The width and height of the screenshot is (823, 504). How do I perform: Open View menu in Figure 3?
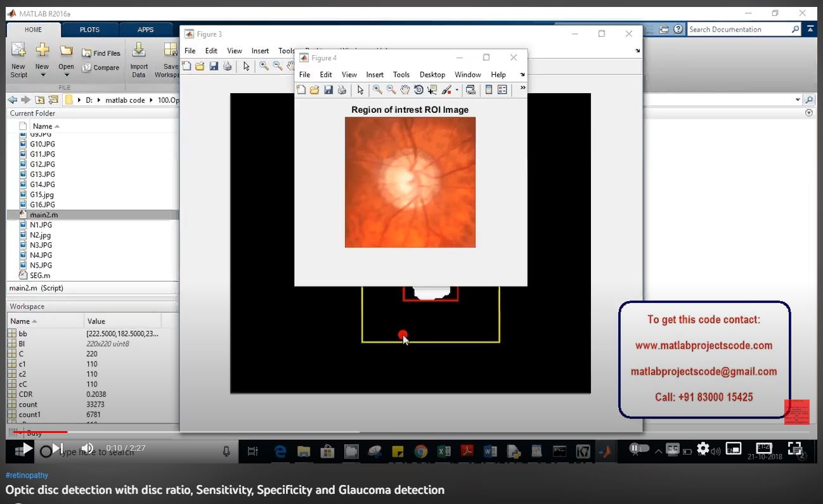click(235, 51)
